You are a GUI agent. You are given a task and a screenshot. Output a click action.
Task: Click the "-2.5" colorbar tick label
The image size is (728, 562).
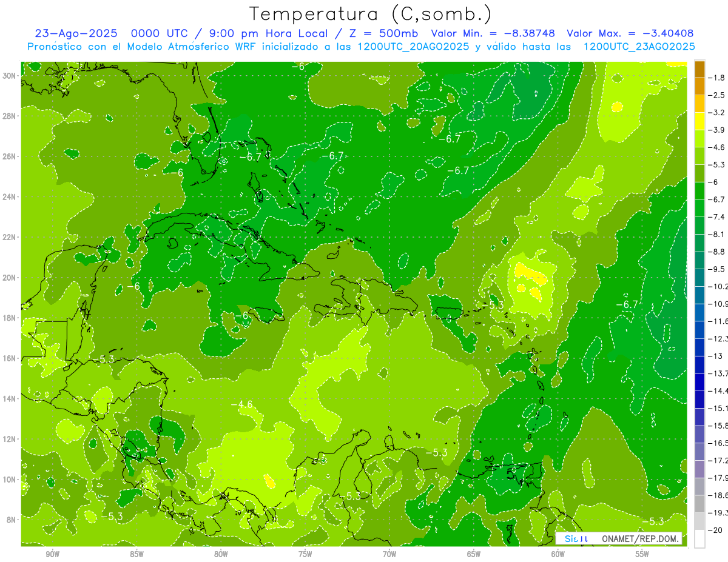tap(716, 95)
